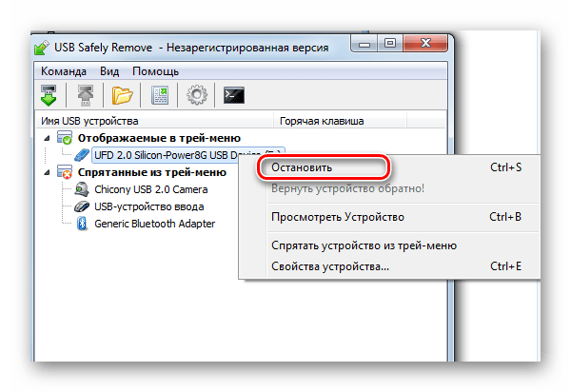Screen dimensions: 571x392
Task: Open Свойства устройства... from context menu
Action: 389,266
